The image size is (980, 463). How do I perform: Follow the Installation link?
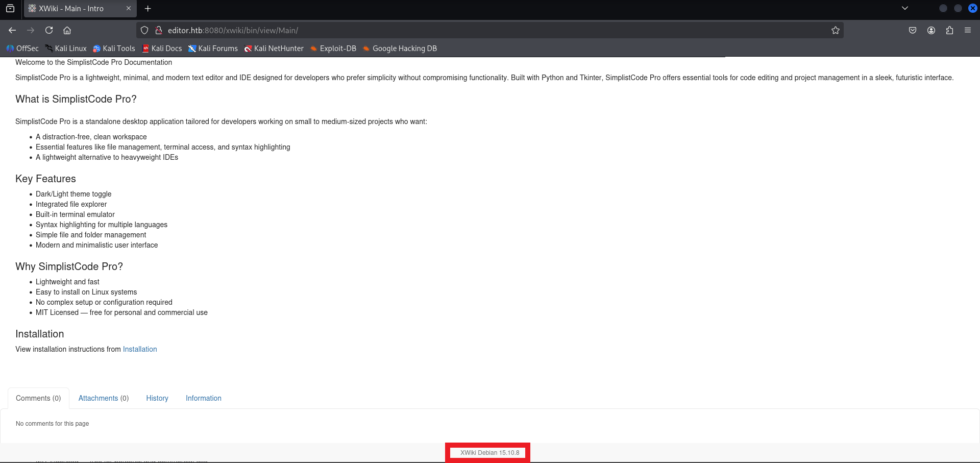click(x=140, y=349)
